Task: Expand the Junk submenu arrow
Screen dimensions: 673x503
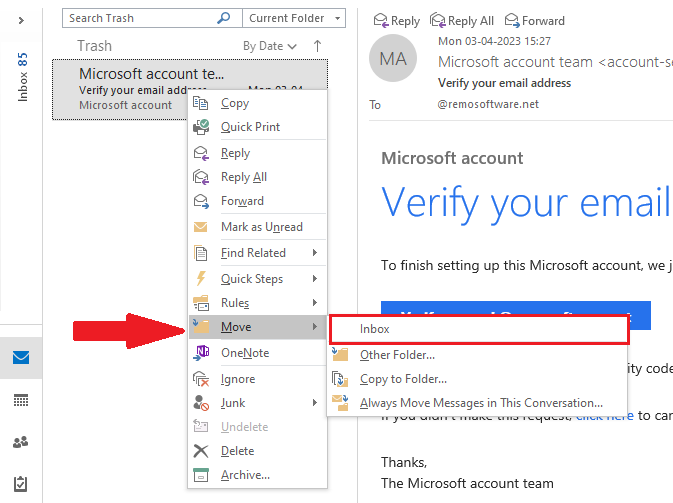Action: (x=315, y=403)
